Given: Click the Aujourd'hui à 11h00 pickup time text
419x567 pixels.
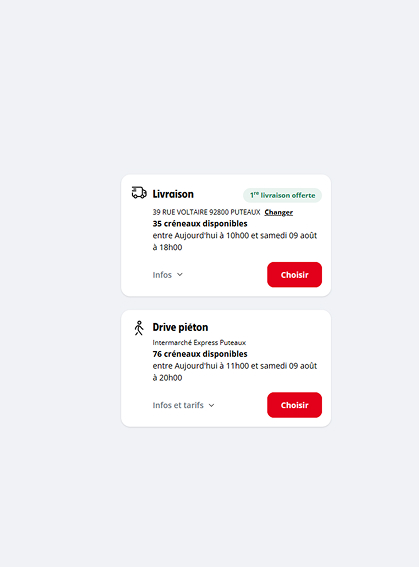Looking at the screenshot, I should [x=211, y=366].
